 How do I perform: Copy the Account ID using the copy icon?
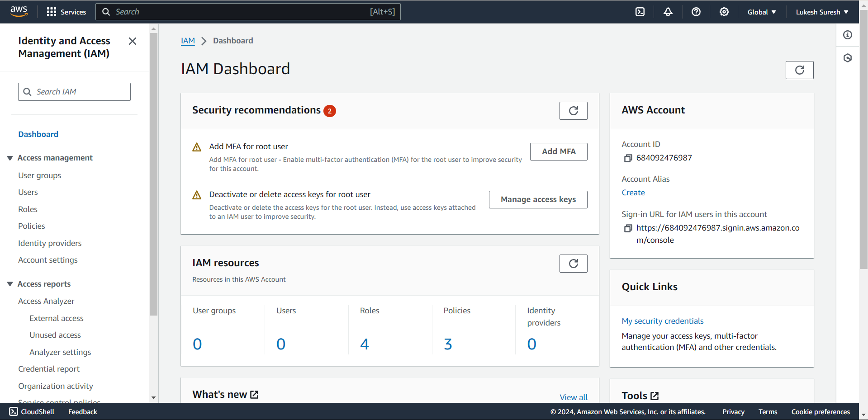(628, 158)
